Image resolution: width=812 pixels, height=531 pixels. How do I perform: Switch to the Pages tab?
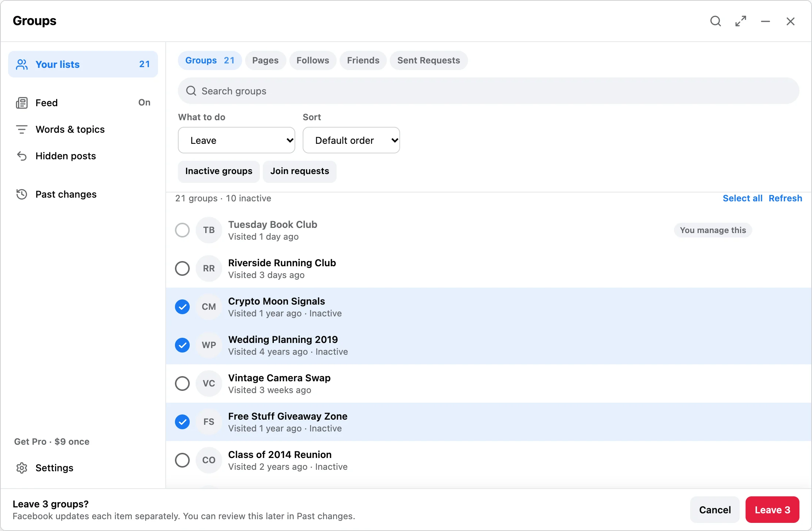(x=265, y=60)
